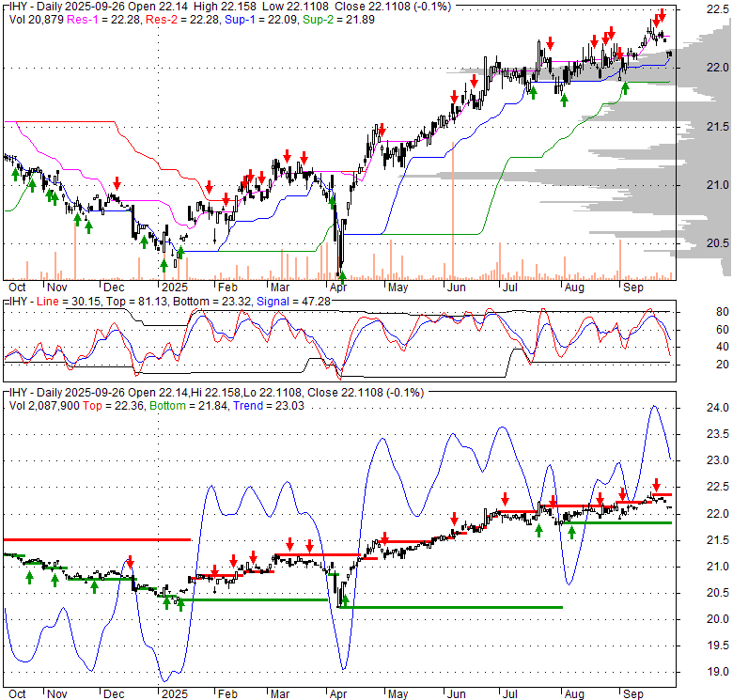Click the Signal = 47.28 indicator label

pyautogui.click(x=293, y=302)
